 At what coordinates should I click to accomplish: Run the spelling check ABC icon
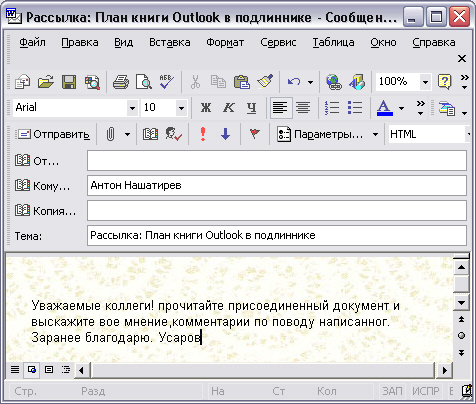click(x=167, y=82)
